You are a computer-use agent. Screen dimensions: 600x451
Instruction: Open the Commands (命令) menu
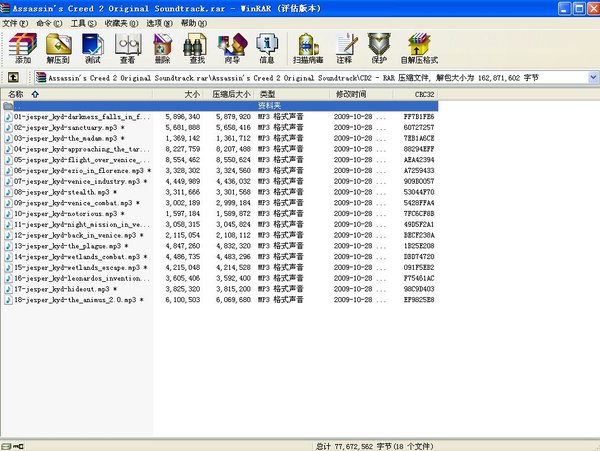pyautogui.click(x=49, y=23)
